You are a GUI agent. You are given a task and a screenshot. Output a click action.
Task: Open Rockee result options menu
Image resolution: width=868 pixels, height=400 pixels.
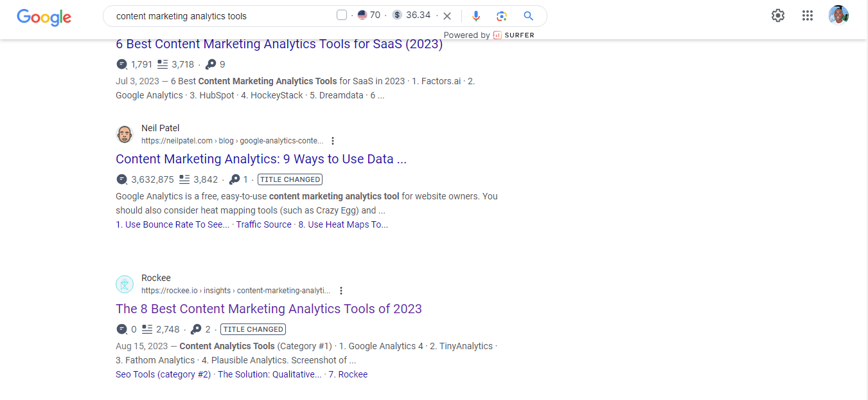341,291
